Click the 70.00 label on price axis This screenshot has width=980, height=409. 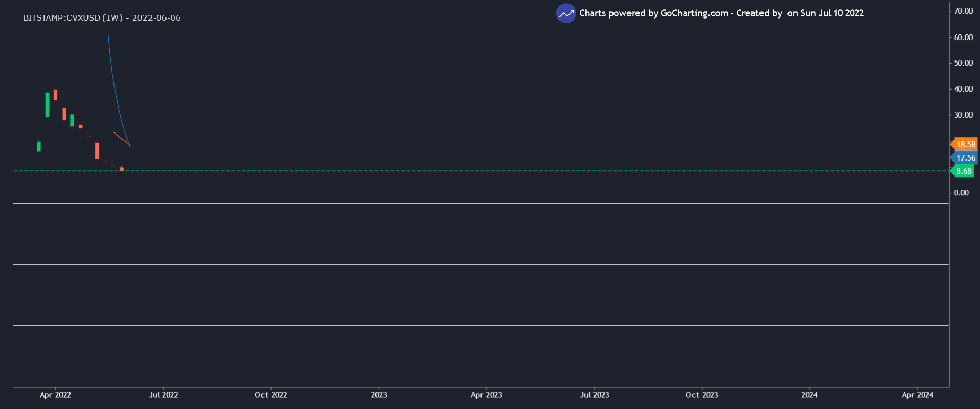coord(963,11)
